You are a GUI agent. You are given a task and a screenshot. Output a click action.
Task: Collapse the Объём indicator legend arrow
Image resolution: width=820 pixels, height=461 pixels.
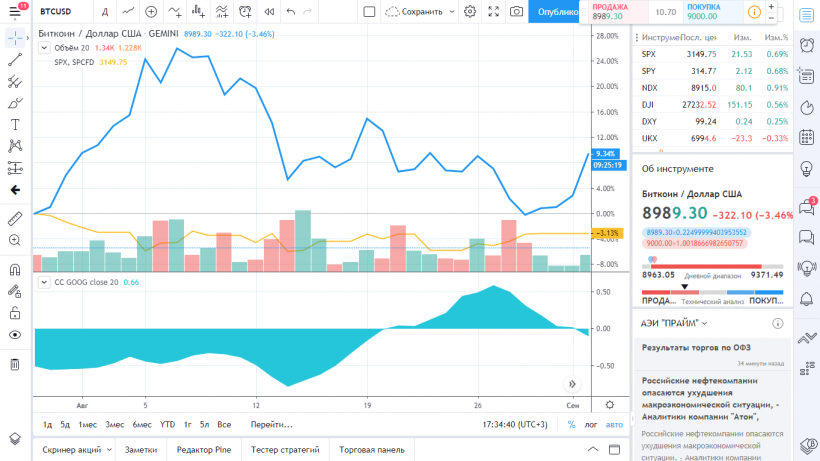point(43,48)
